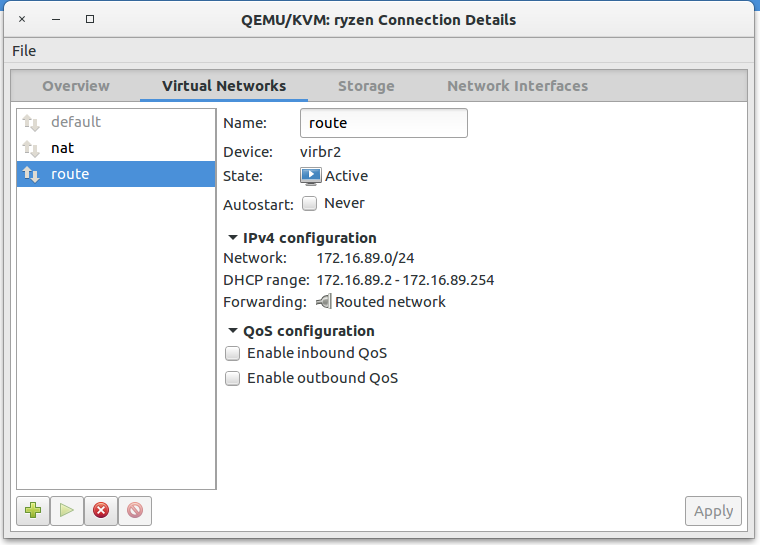The image size is (760, 545).
Task: Click the Routed network forwarding icon
Action: (x=324, y=302)
